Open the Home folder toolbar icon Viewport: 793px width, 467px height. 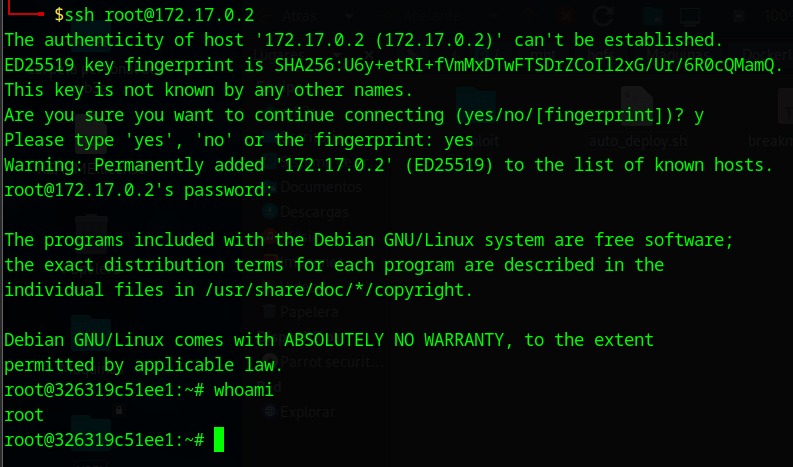(653, 16)
